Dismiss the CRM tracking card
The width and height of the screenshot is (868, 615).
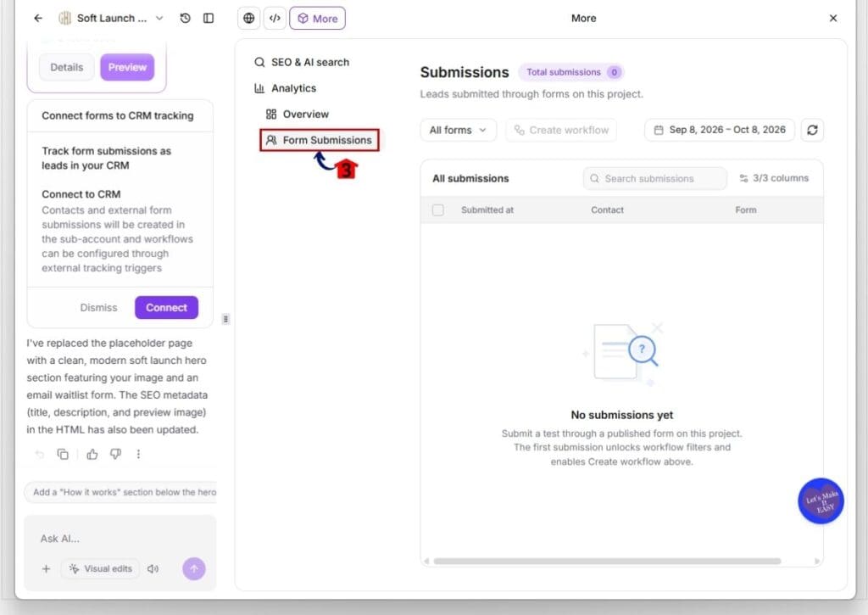click(98, 307)
